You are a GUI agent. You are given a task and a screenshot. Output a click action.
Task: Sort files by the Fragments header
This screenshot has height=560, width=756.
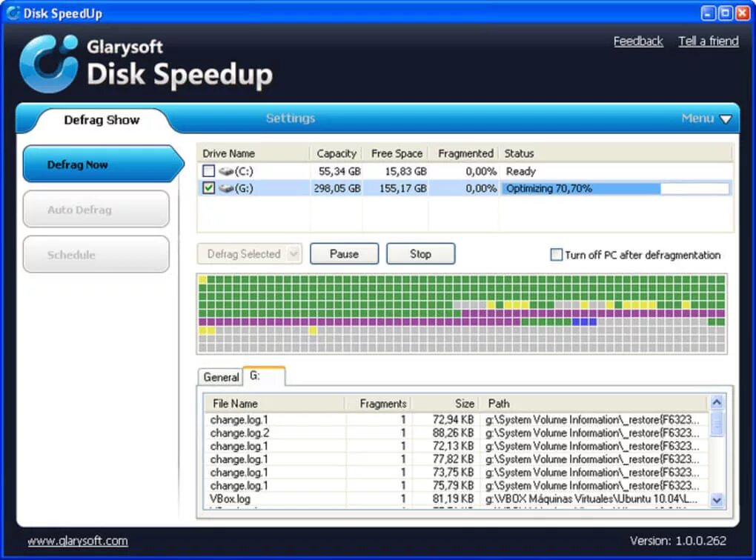click(379, 404)
